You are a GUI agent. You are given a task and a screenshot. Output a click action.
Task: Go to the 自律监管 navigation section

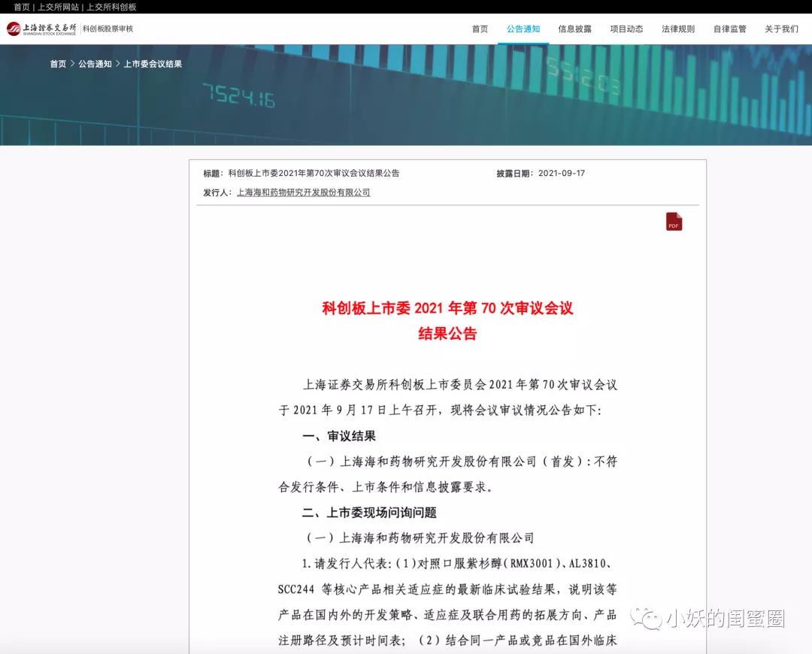pos(729,29)
